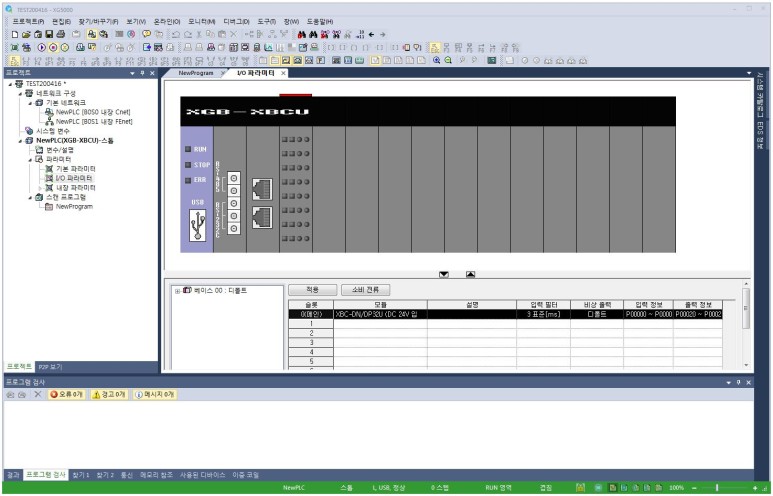Collapse the 기본 네트워크 tree node

pos(30,103)
